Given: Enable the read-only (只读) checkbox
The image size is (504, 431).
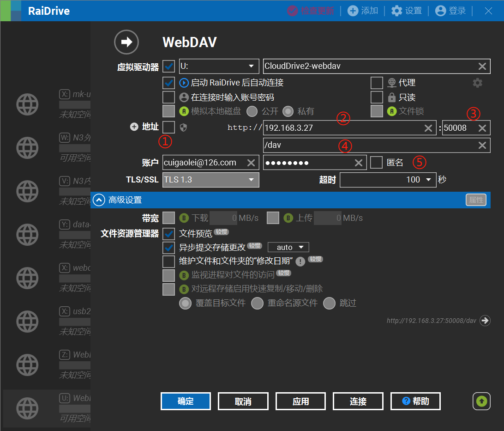Looking at the screenshot, I should [377, 97].
